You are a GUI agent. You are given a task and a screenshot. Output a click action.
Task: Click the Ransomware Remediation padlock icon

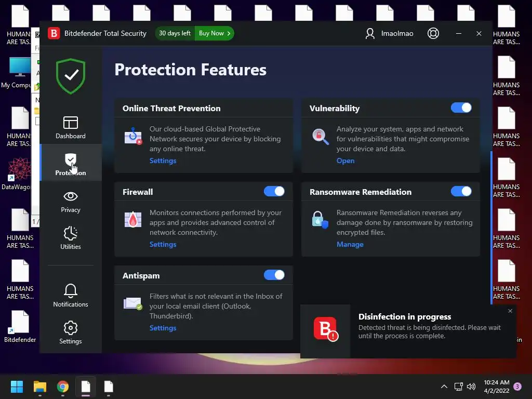point(320,220)
